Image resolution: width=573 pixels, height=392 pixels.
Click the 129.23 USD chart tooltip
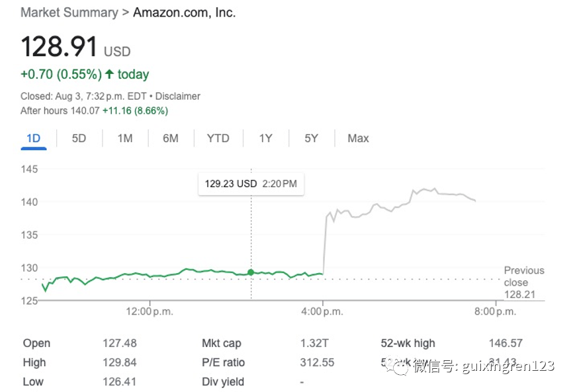[251, 184]
